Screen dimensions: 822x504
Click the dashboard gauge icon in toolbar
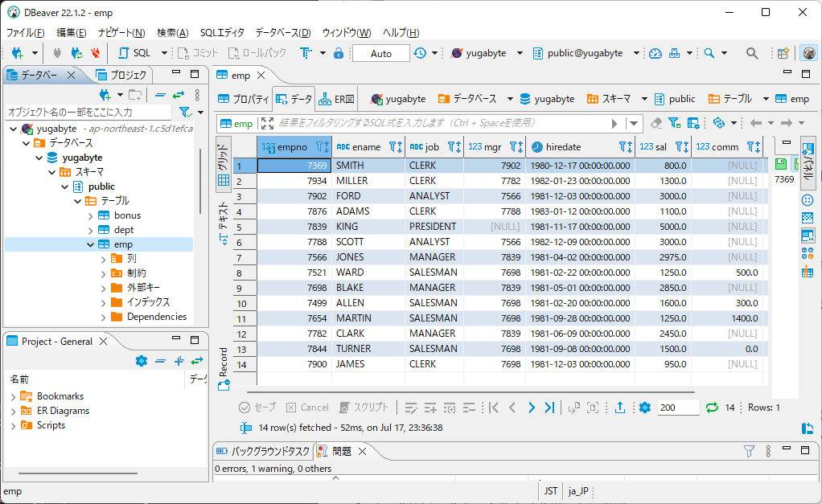656,53
